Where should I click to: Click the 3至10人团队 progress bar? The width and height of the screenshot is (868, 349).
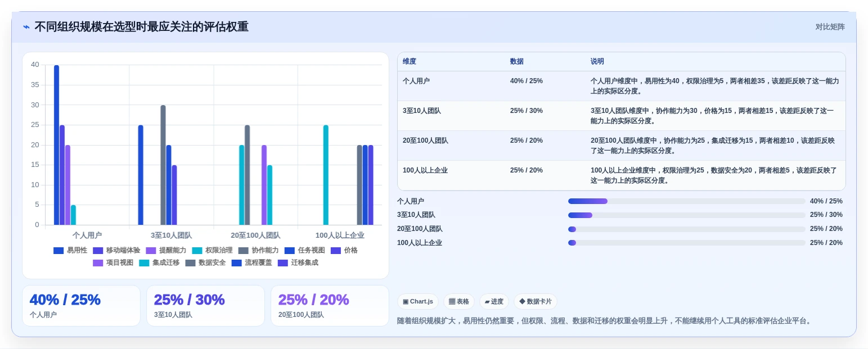point(687,215)
